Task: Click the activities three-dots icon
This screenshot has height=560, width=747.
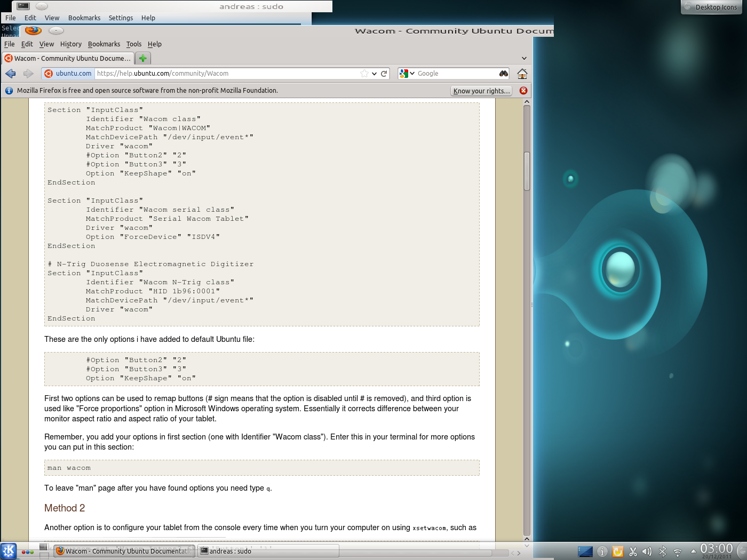Action: tap(28, 552)
